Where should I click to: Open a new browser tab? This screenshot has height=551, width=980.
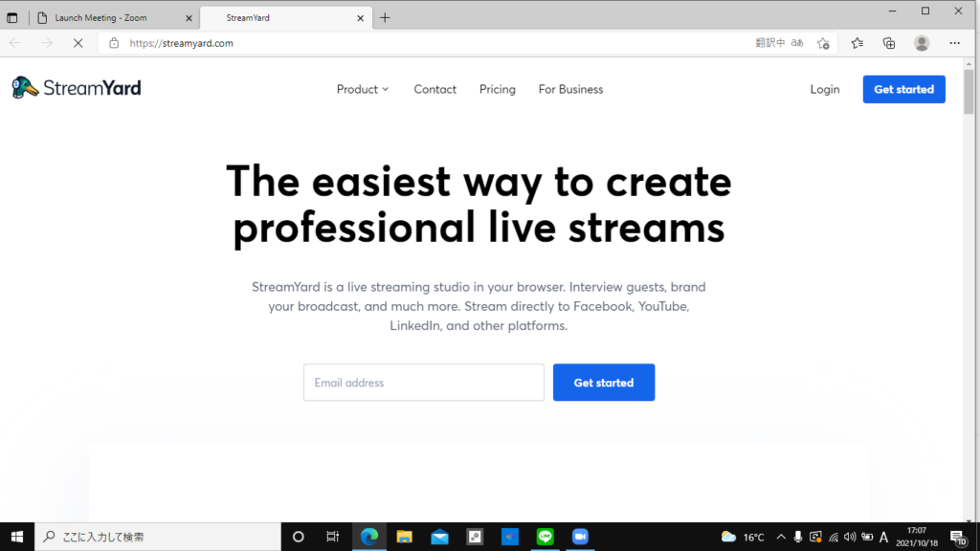385,17
